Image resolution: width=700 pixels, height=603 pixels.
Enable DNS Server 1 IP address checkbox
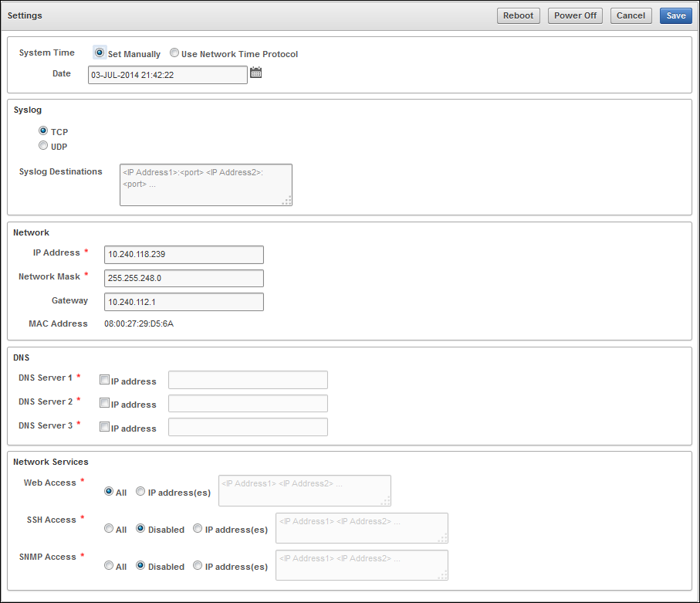tap(104, 380)
